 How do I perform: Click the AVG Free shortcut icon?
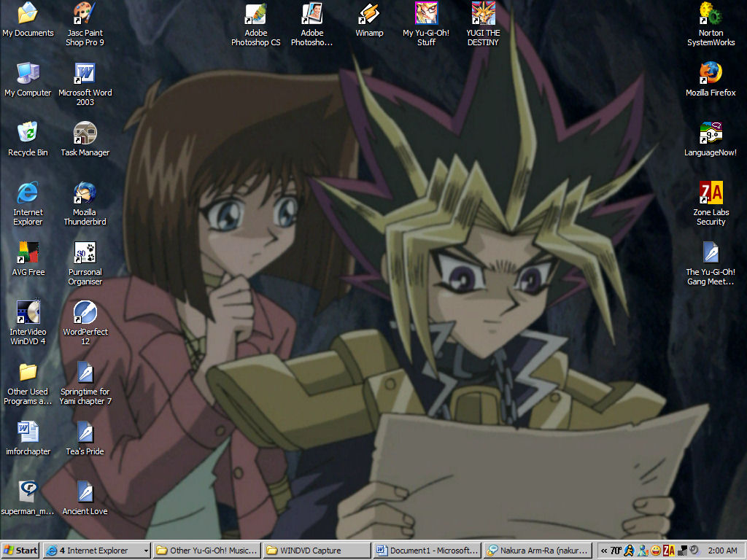pyautogui.click(x=28, y=260)
